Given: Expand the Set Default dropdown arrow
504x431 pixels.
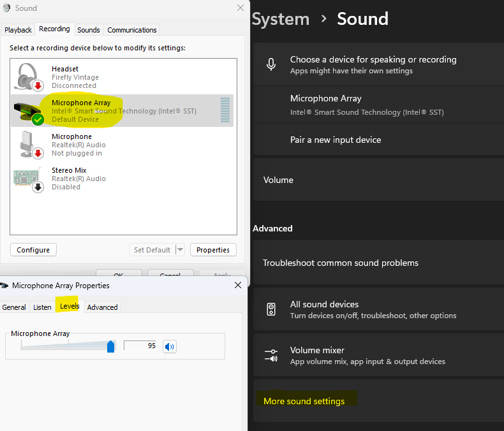Looking at the screenshot, I should coord(180,250).
